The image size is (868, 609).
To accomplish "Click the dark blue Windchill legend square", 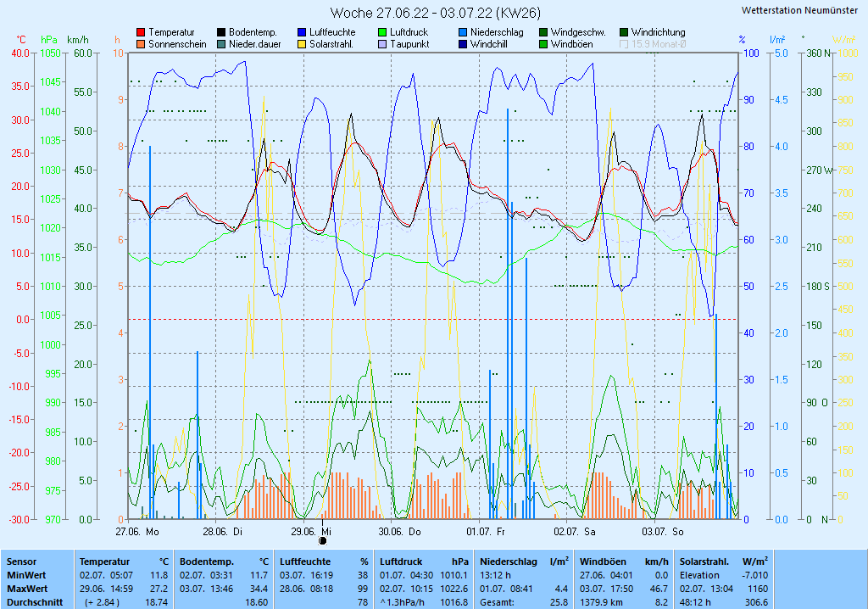I will (463, 44).
